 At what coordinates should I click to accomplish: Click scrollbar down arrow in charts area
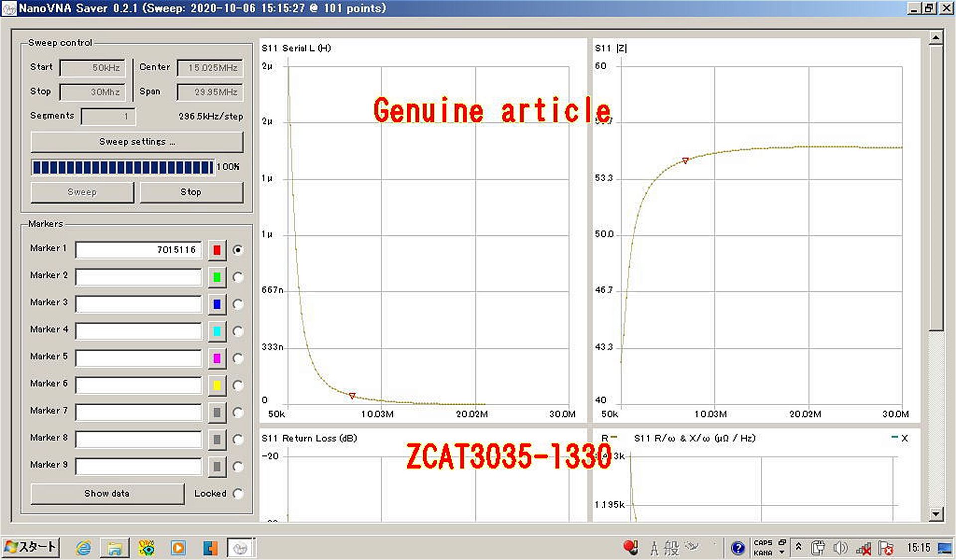936,514
